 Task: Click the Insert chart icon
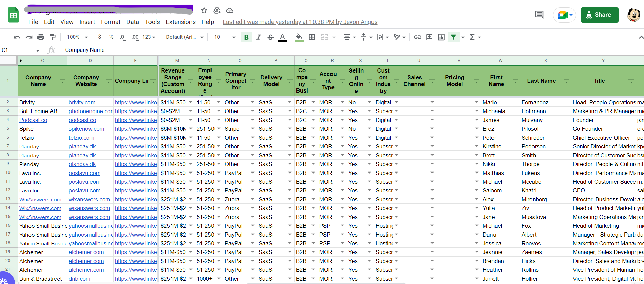(x=441, y=37)
